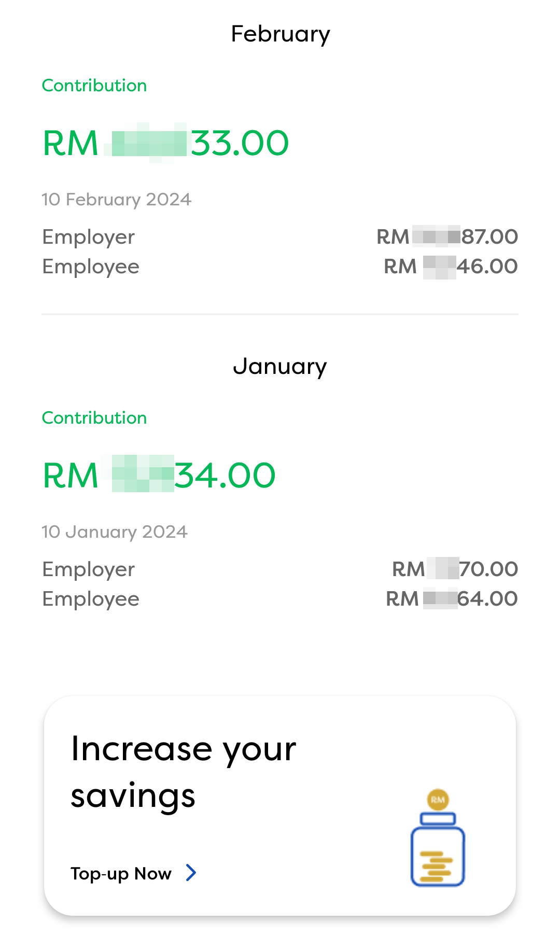Image resolution: width=560 pixels, height=936 pixels.
Task: Tap February's Contribution label
Action: coord(94,86)
